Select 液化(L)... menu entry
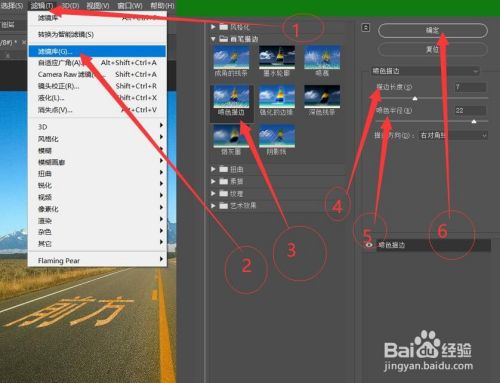The height and width of the screenshot is (383, 500). click(x=97, y=98)
